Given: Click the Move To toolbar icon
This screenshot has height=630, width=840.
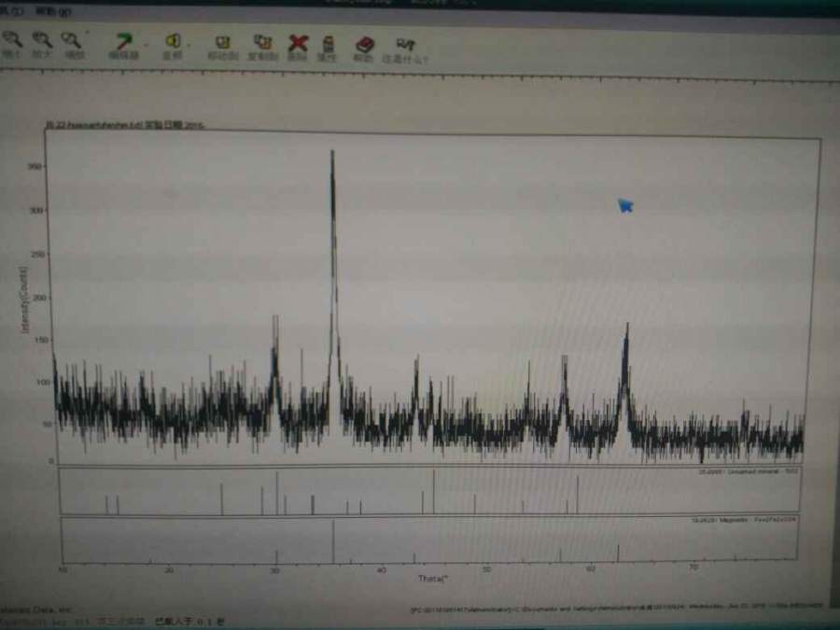Looking at the screenshot, I should point(222,42).
